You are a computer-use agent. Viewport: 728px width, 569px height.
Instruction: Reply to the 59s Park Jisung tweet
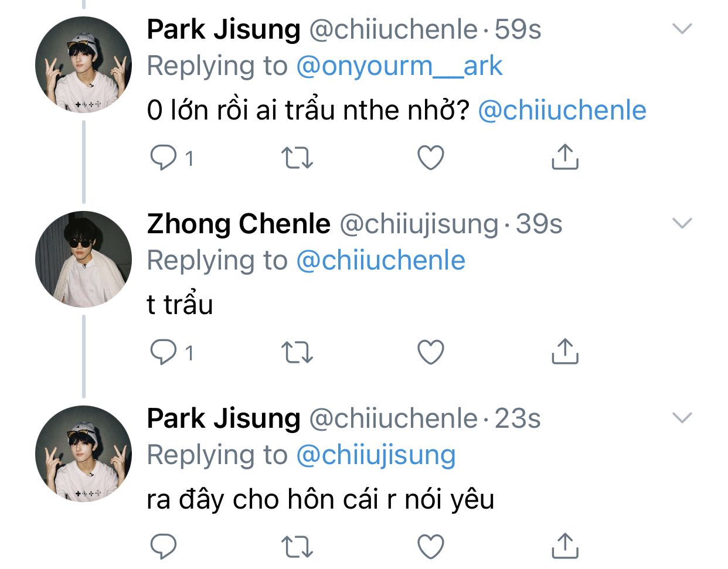click(164, 158)
